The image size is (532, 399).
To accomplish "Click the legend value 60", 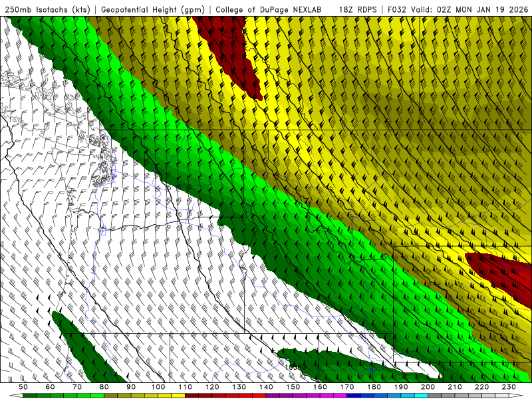I will (51, 387).
